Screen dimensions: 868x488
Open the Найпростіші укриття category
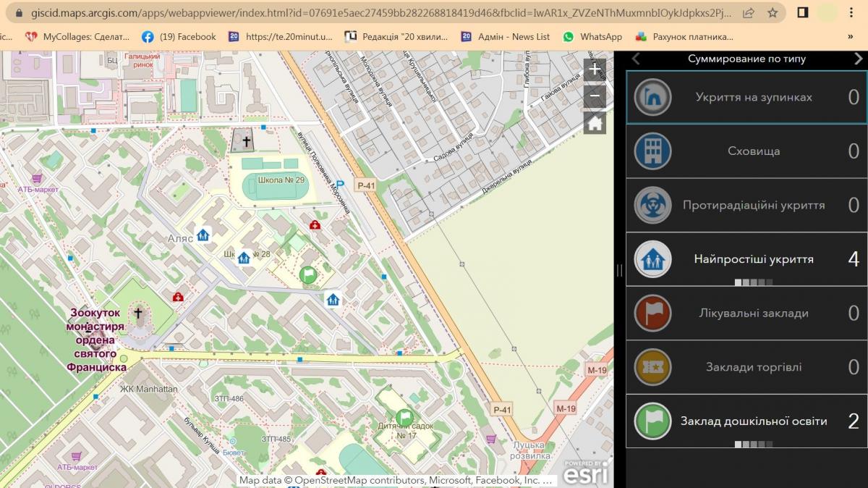pos(746,259)
